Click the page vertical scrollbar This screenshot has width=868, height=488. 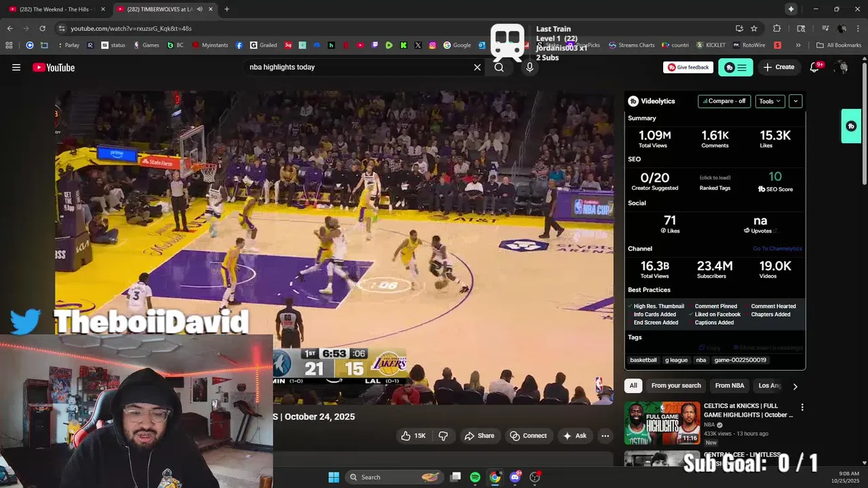pos(864,122)
